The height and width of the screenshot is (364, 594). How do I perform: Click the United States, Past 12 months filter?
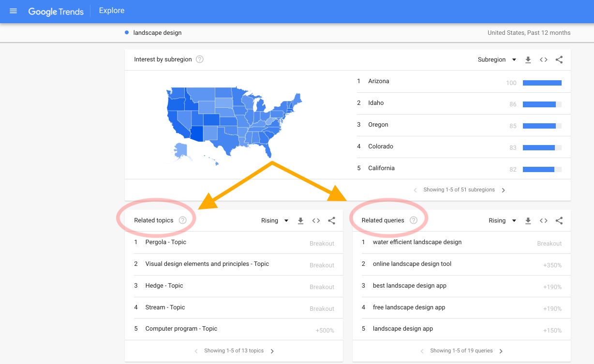pyautogui.click(x=529, y=32)
